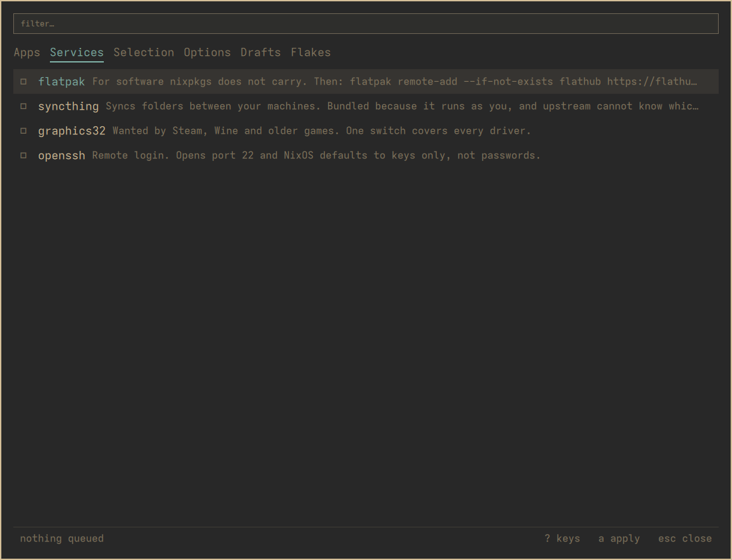Switch to the Apps tab
This screenshot has width=732, height=560.
pyautogui.click(x=27, y=53)
